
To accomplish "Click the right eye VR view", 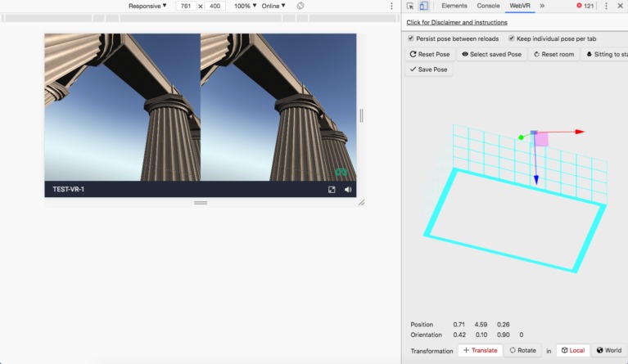I will click(278, 107).
